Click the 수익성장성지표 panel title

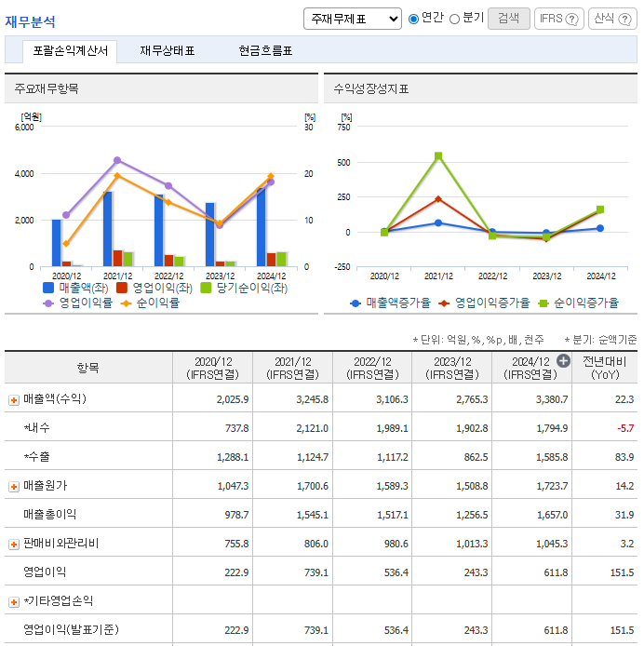(x=370, y=88)
